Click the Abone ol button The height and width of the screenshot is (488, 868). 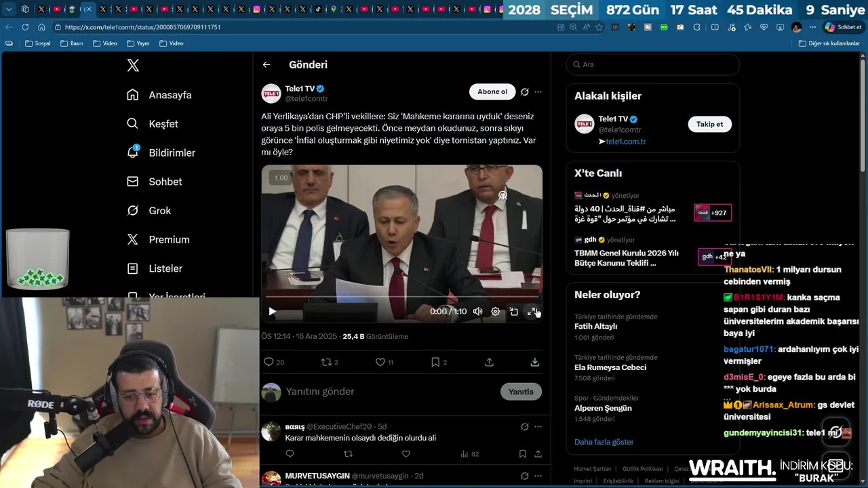pos(492,91)
